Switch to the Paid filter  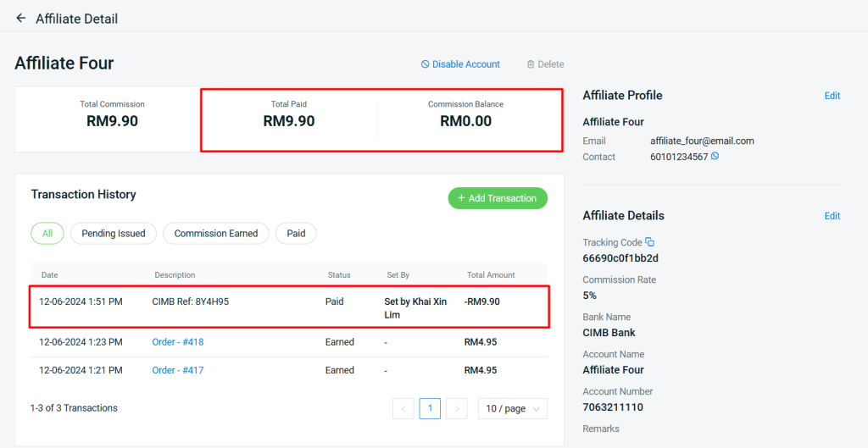(x=296, y=234)
